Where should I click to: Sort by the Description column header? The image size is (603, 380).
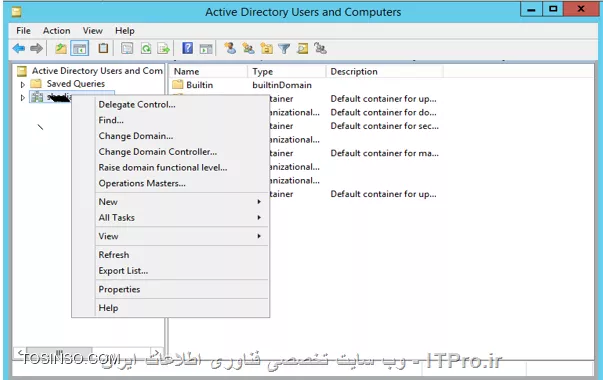385,72
